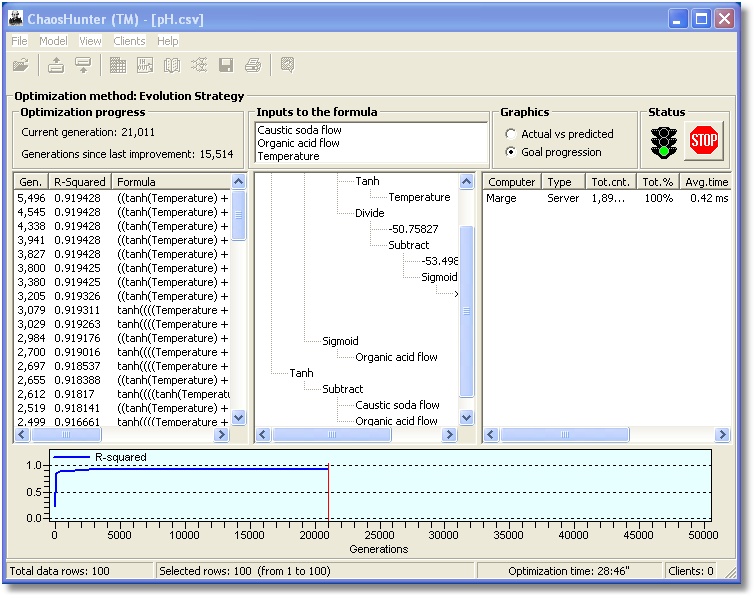The image size is (755, 598).
Task: Open the Help menu
Action: click(168, 41)
